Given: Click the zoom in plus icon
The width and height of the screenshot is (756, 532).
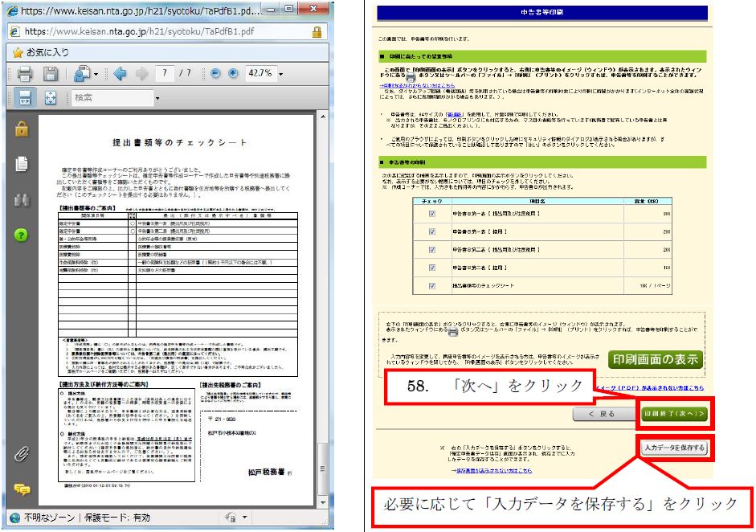Looking at the screenshot, I should (x=233, y=73).
